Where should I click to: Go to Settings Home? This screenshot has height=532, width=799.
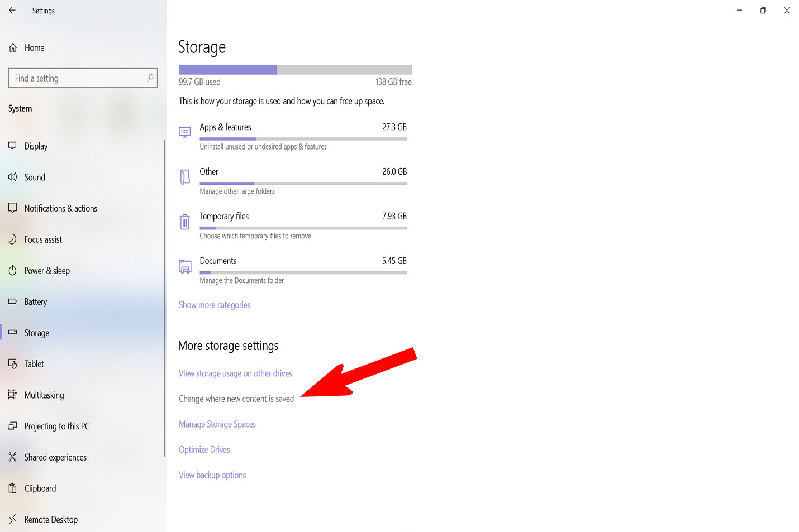[x=34, y=48]
